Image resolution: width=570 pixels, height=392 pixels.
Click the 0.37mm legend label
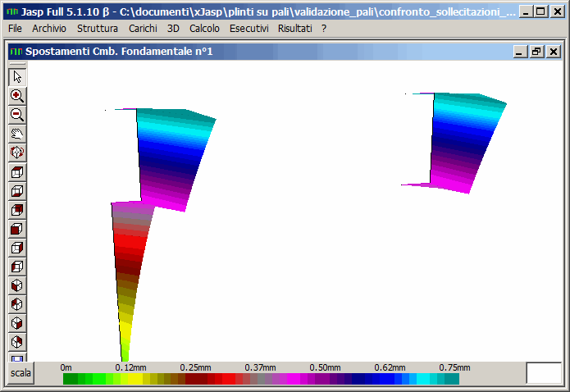click(x=260, y=367)
